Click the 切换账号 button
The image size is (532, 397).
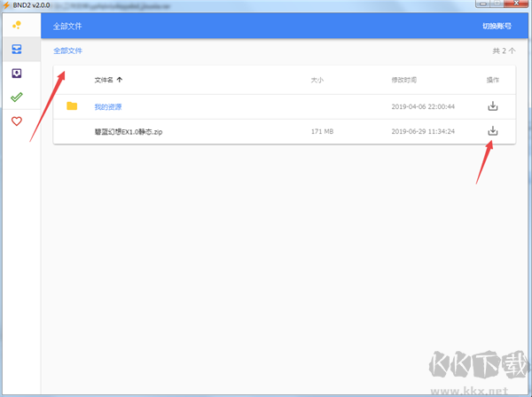coord(497,27)
